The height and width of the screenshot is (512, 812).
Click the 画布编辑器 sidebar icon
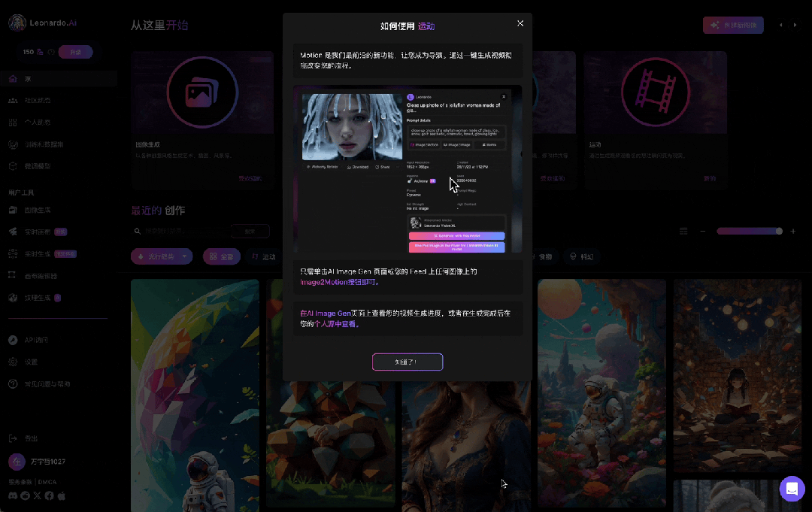click(x=12, y=275)
